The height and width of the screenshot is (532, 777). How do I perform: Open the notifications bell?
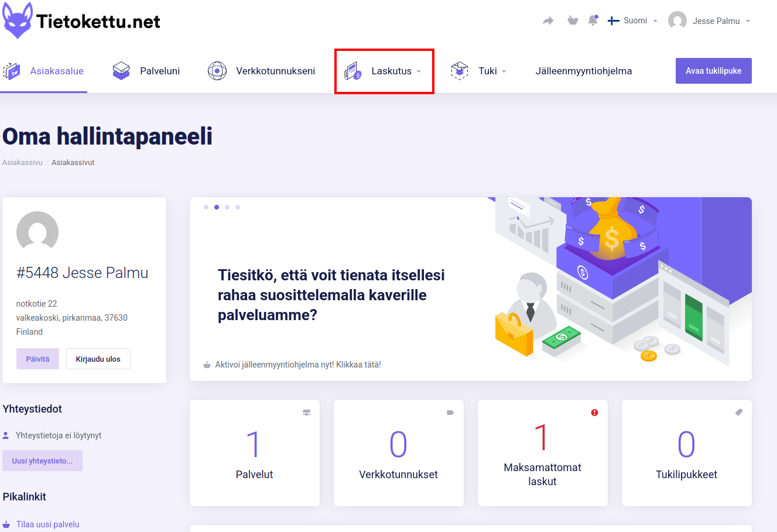point(593,20)
